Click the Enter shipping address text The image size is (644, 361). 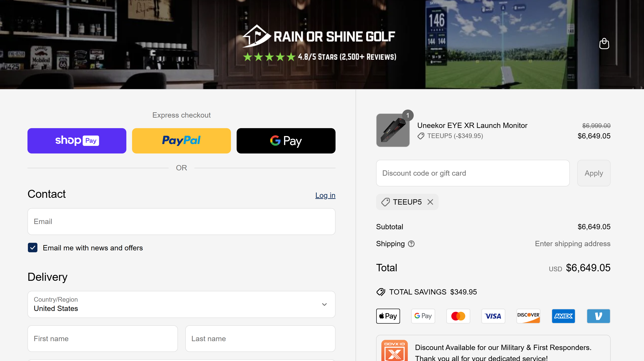tap(573, 244)
